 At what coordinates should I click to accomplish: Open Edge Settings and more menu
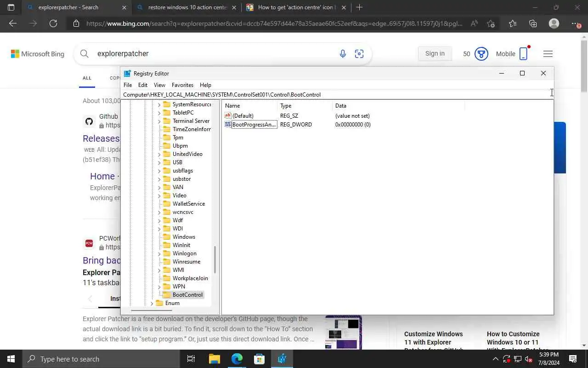pyautogui.click(x=575, y=23)
